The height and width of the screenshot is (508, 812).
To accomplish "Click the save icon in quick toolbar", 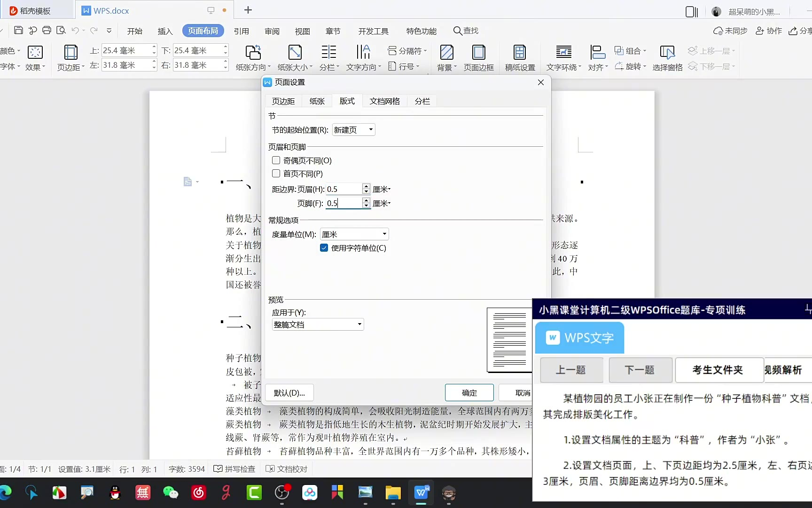I will point(18,31).
